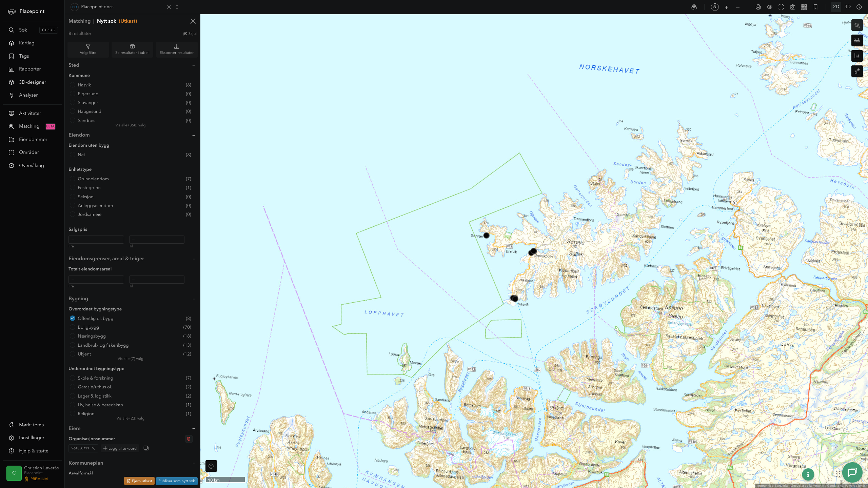
Task: Open the info icon in the top right corner
Action: [859, 7]
